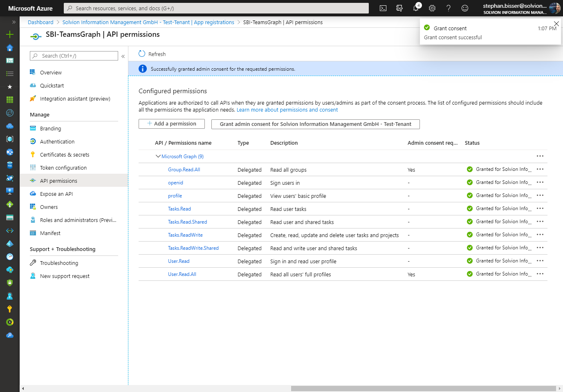This screenshot has width=563, height=392.
Task: Close the Grant consent notification
Action: coord(556,24)
